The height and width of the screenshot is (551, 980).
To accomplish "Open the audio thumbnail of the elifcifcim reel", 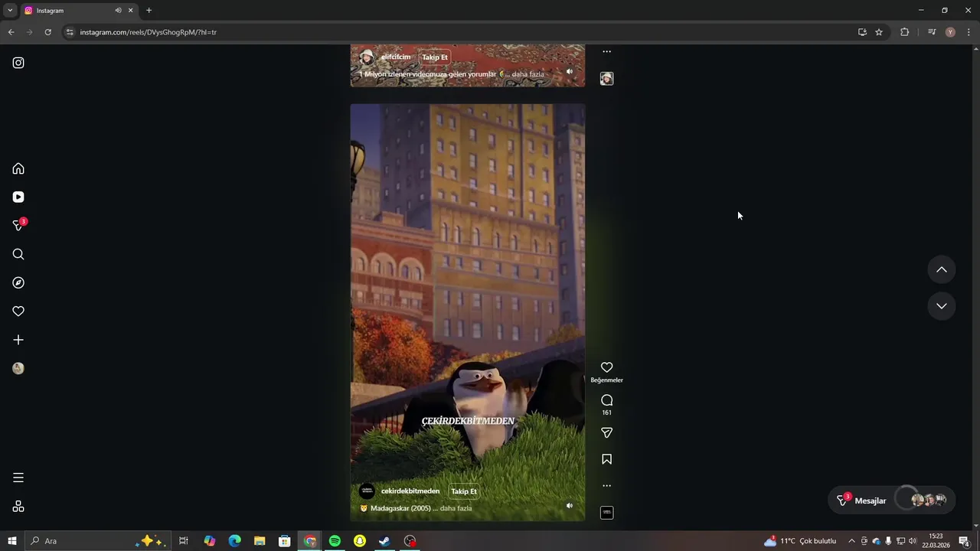I will click(606, 79).
